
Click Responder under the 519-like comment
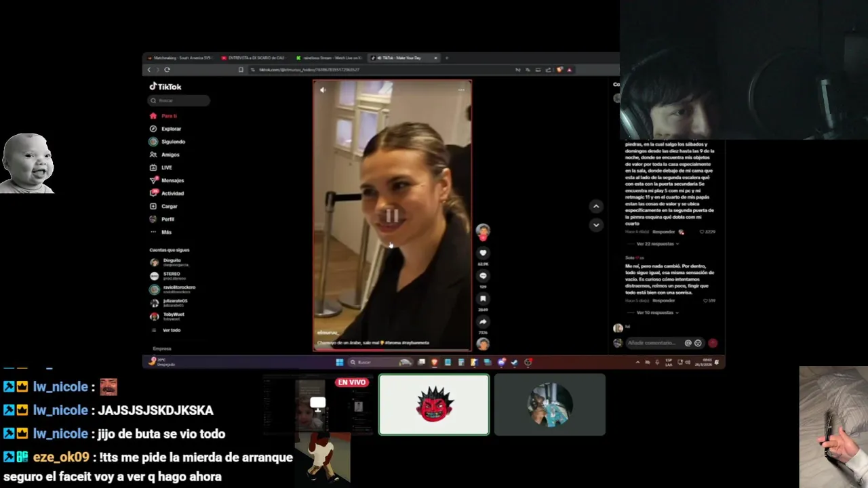pyautogui.click(x=663, y=300)
